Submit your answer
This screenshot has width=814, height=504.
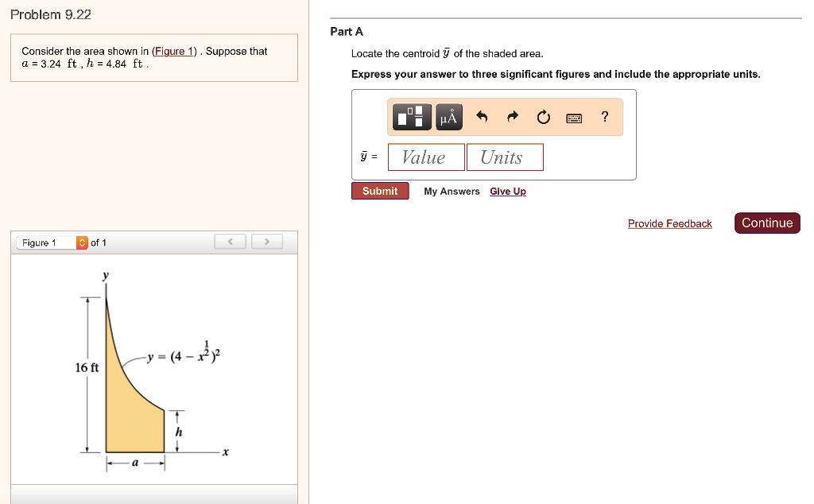(380, 191)
